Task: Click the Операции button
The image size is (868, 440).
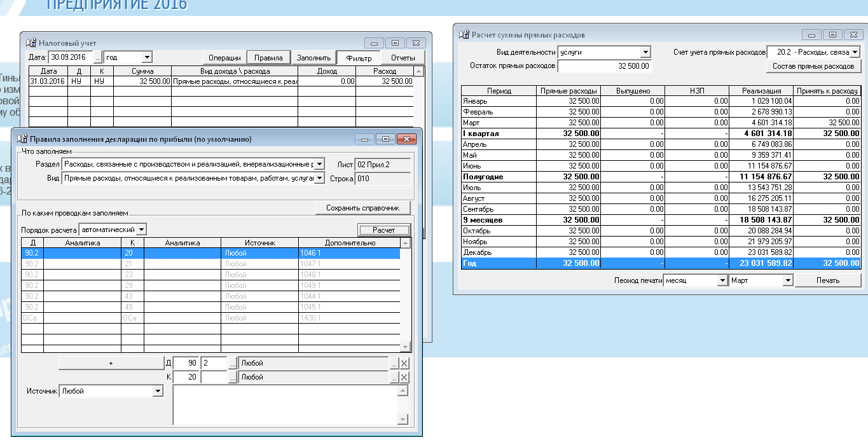Action: [x=224, y=58]
